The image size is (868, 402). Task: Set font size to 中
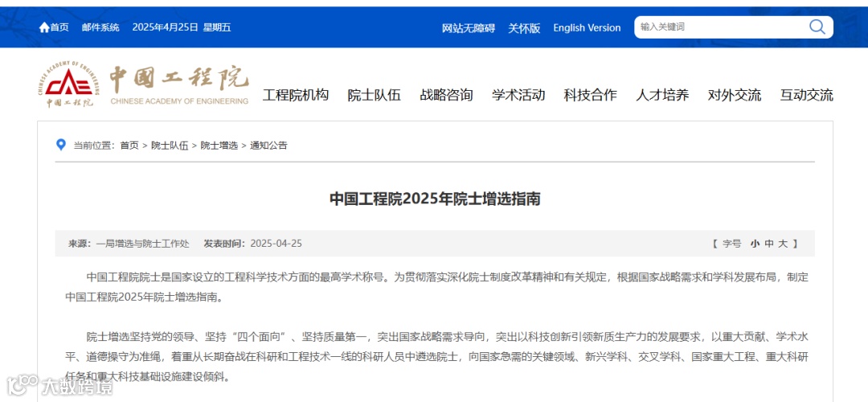click(x=769, y=244)
